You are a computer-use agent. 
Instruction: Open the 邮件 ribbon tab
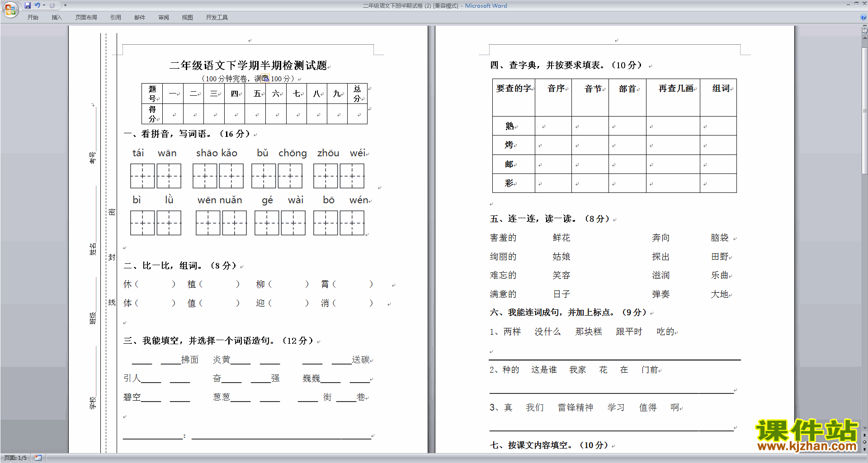pyautogui.click(x=140, y=18)
